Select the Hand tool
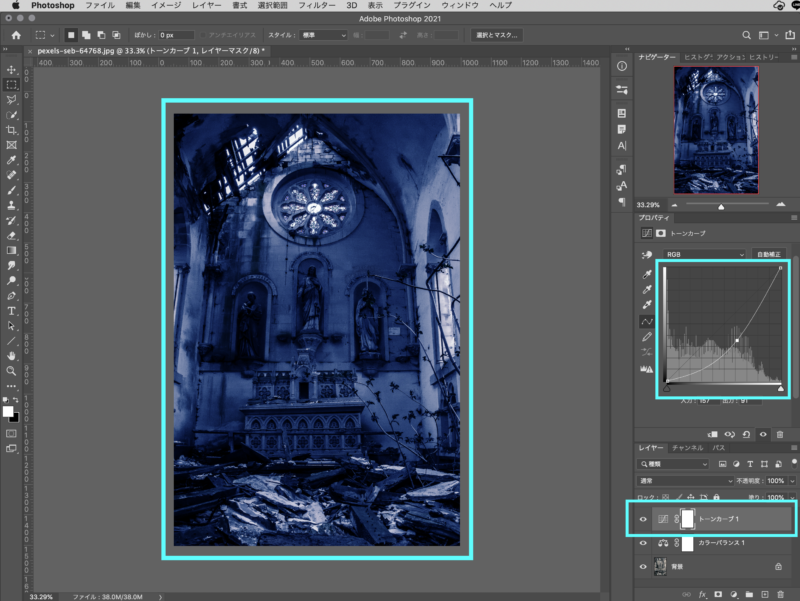The image size is (800, 601). coord(11,355)
